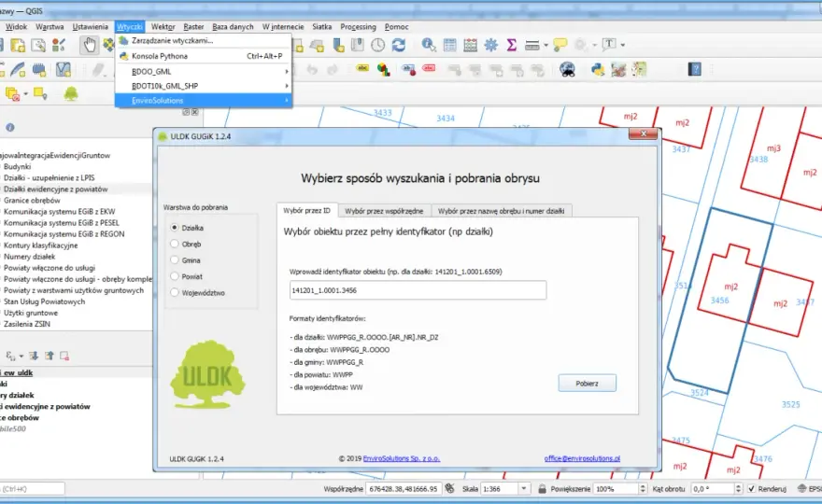This screenshot has width=822, height=504.
Task: Click the extents toggle icon beside coordinates
Action: (x=450, y=488)
